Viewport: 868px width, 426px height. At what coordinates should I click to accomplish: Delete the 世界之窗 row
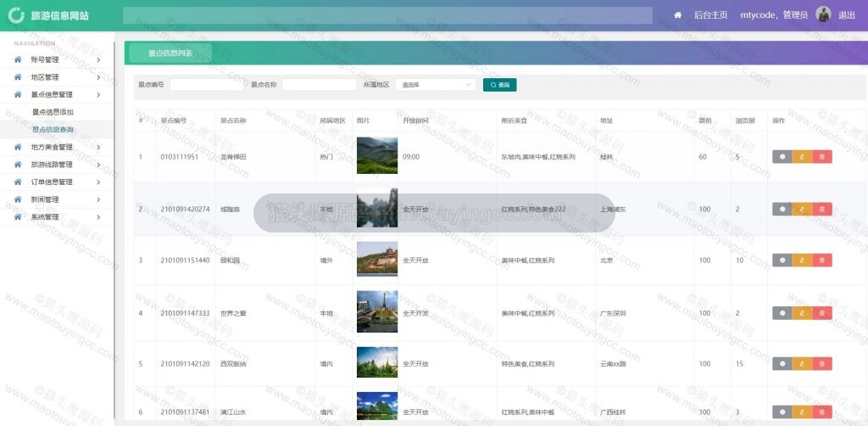tap(822, 313)
